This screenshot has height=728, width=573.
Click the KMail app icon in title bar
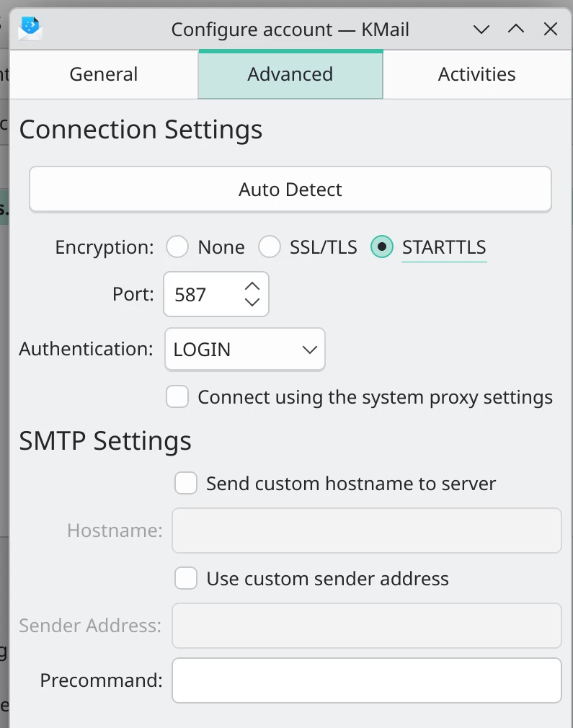coord(31,29)
